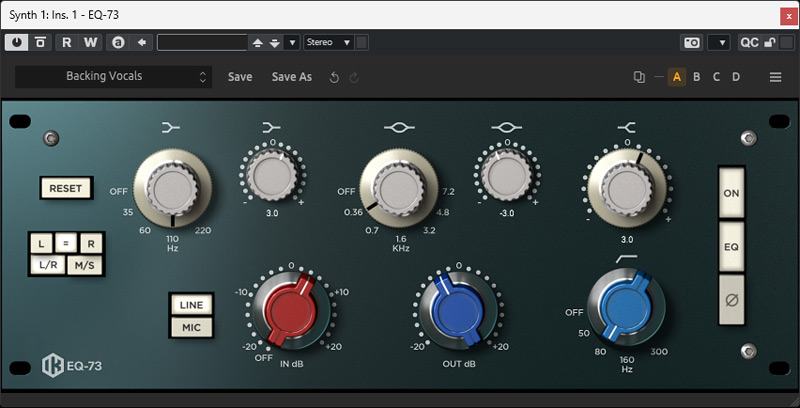The width and height of the screenshot is (800, 408).
Task: Click the undo arrow icon
Action: pos(334,77)
